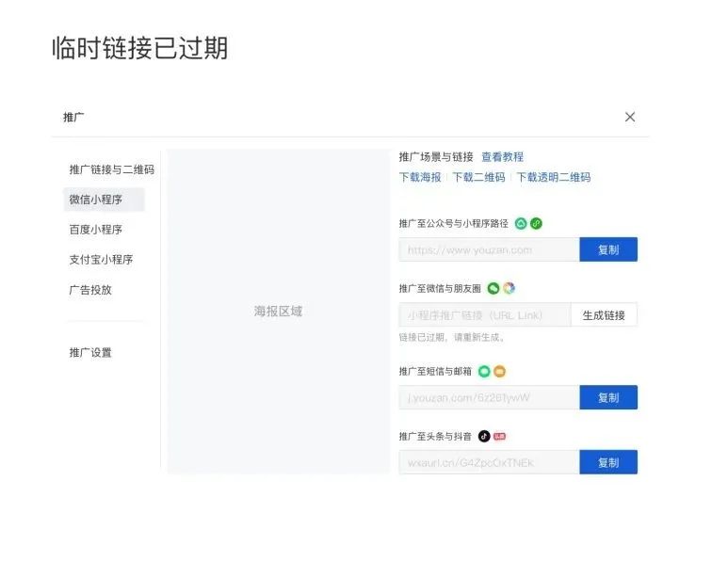Click the green 小程序路径 link icon
728x561 pixels.
[x=536, y=224]
